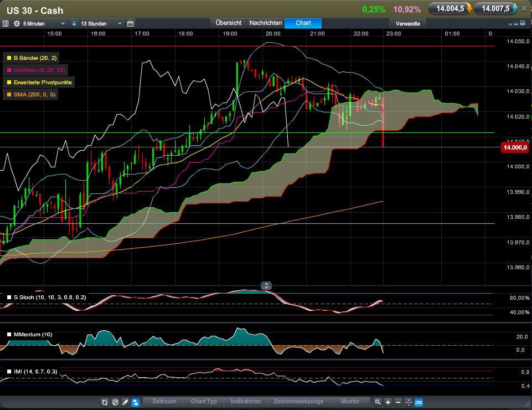This screenshot has width=532, height=410.
Task: Click white square beside S Stoch
Action: (9, 297)
